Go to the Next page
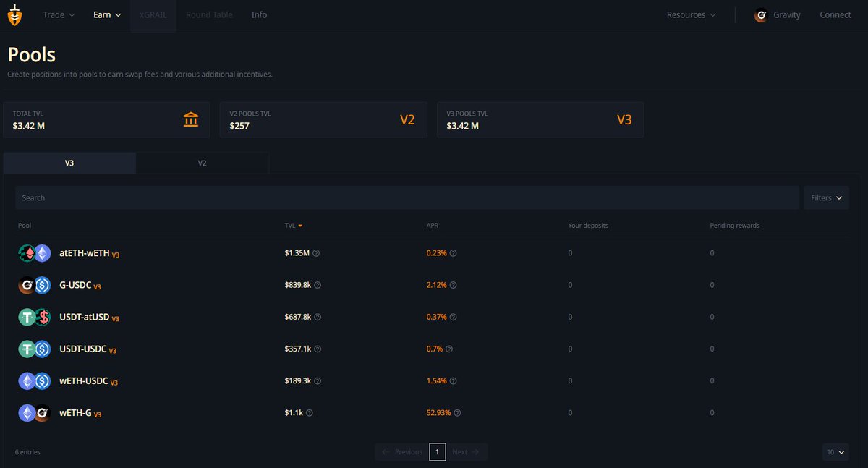The height and width of the screenshot is (468, 868). click(466, 452)
